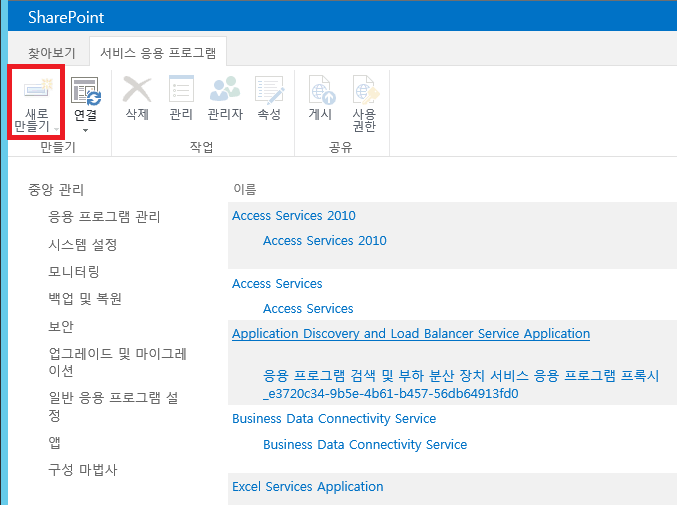Click the 게시 publish icon
Viewport: 677px width, 505px height.
click(321, 89)
